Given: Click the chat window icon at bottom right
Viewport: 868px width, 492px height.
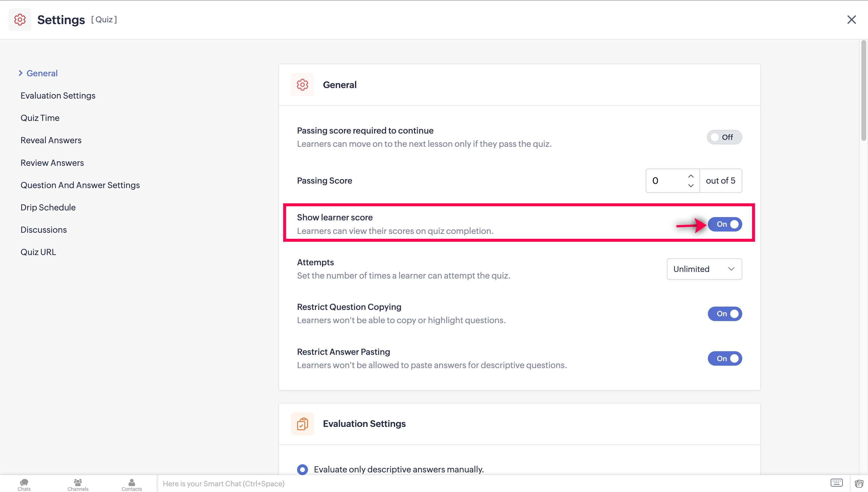Looking at the screenshot, I should (x=859, y=484).
